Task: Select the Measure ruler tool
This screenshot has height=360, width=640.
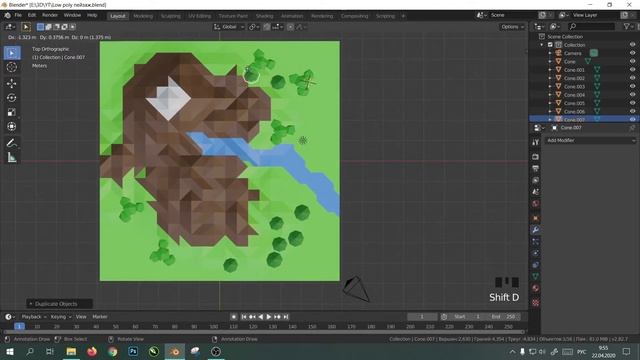Action: pos(12,157)
